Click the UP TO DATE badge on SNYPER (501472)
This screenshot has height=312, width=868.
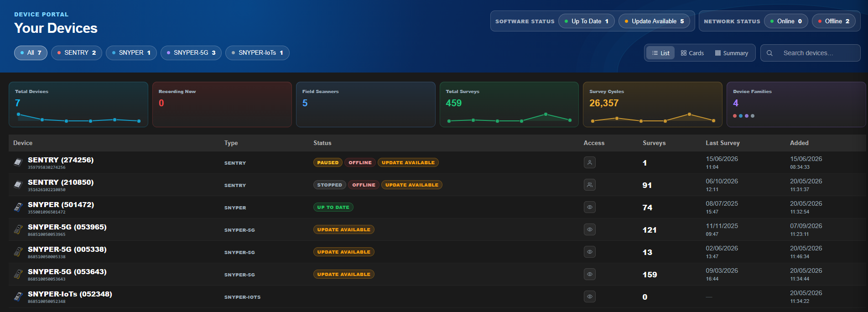click(333, 207)
